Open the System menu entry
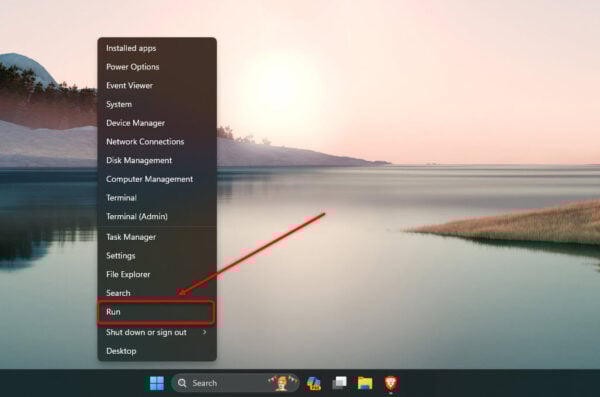This screenshot has height=397, width=600. click(x=157, y=104)
